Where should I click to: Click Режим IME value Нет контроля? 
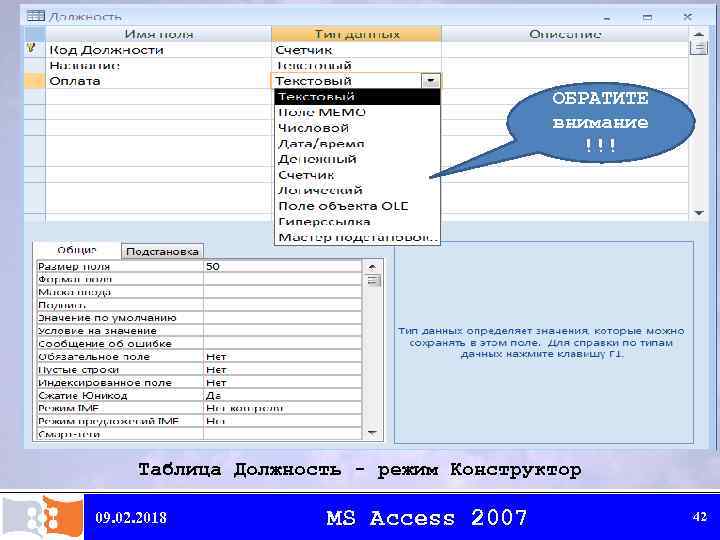[282, 408]
